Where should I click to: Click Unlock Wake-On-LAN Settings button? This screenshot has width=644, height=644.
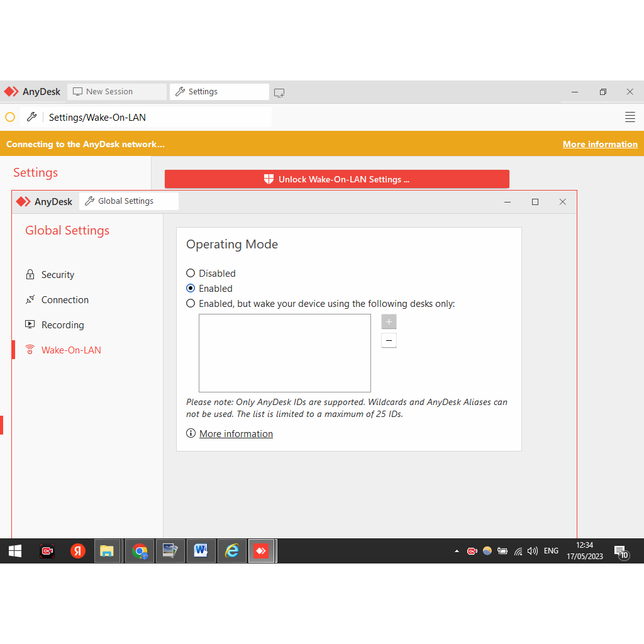coord(336,179)
